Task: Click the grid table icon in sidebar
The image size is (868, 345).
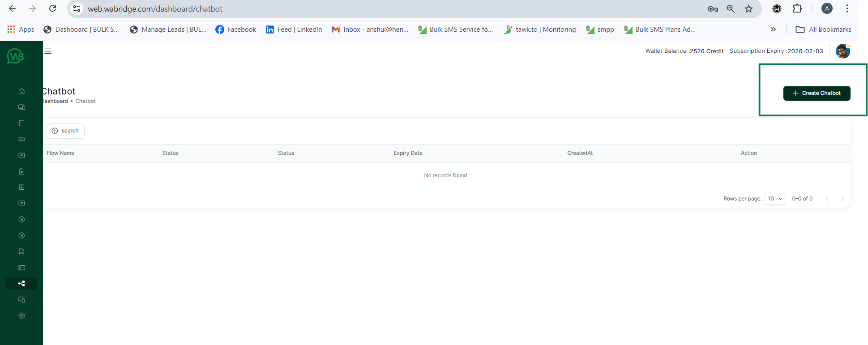Action: (x=21, y=187)
